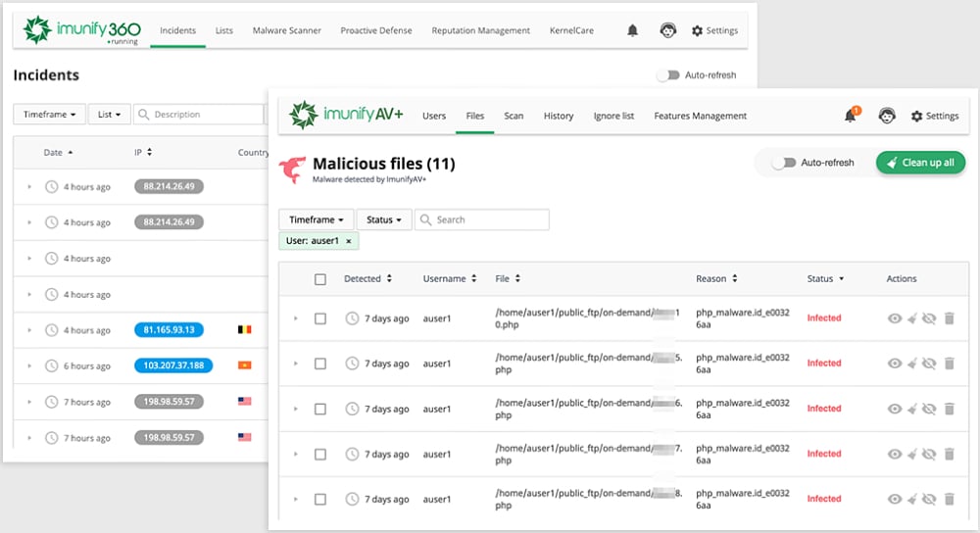Open the Proactive Defense tab
This screenshot has height=533, width=980.
(376, 30)
